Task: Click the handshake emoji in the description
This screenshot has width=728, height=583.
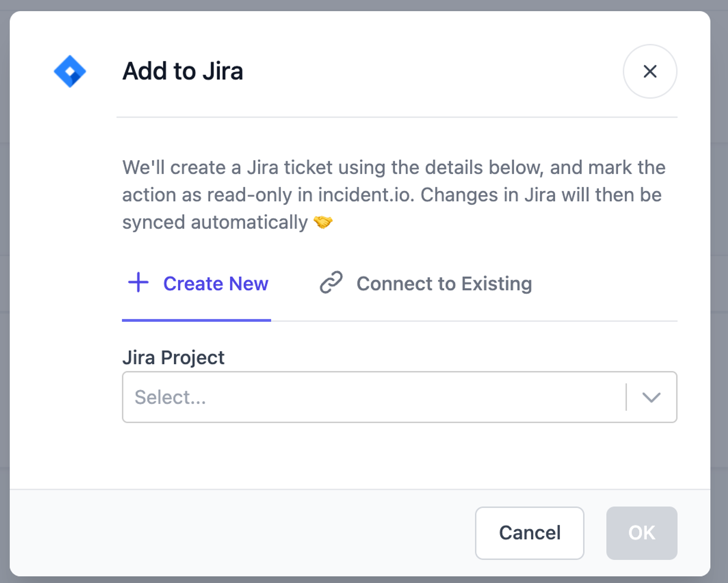Action: click(323, 222)
